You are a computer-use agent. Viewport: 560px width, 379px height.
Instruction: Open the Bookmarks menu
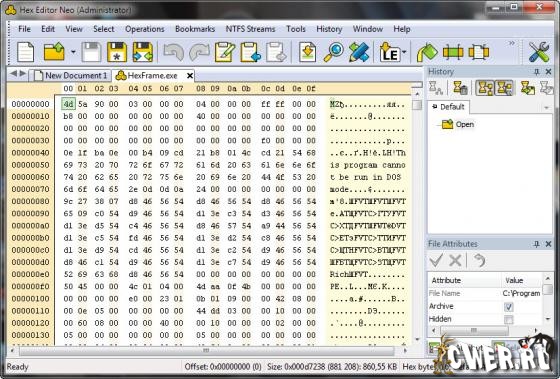(195, 29)
